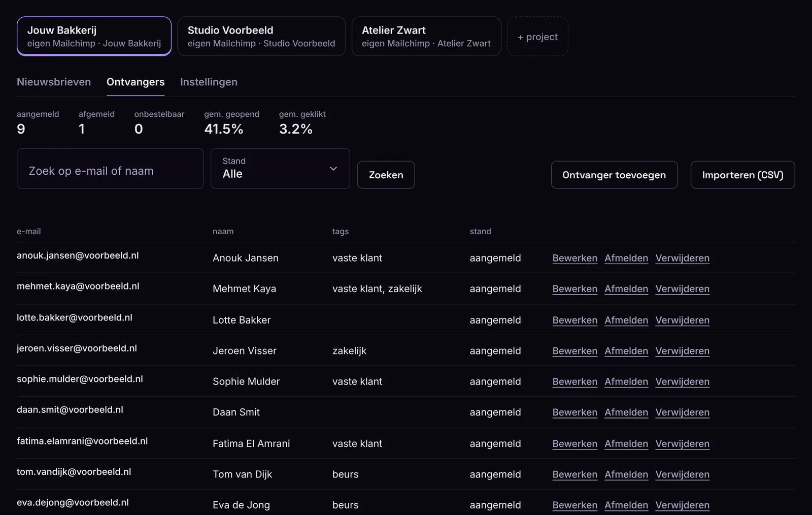The height and width of the screenshot is (515, 812).
Task: Click the naam column header
Action: (223, 231)
